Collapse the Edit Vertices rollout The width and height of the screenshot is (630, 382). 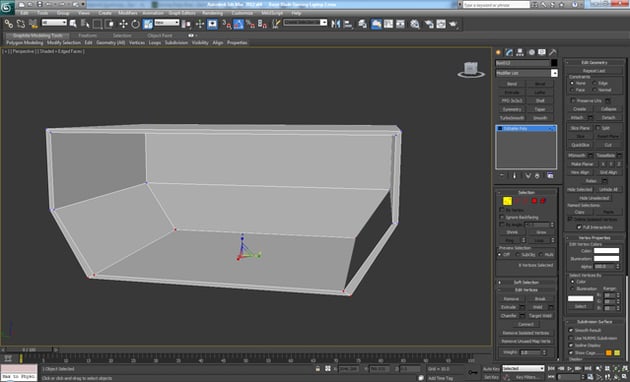coord(526,290)
